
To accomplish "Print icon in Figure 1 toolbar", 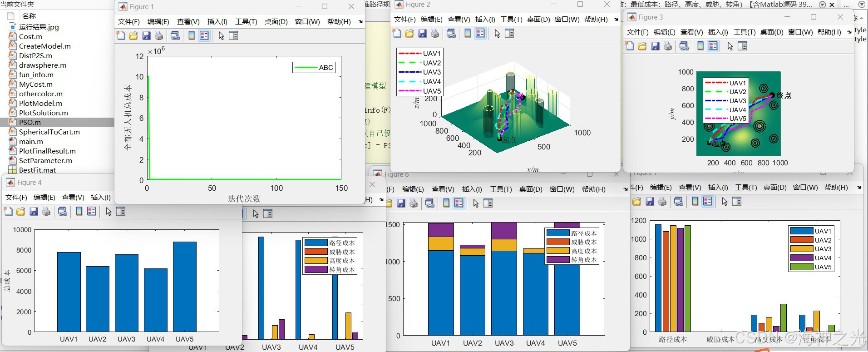I will [158, 35].
